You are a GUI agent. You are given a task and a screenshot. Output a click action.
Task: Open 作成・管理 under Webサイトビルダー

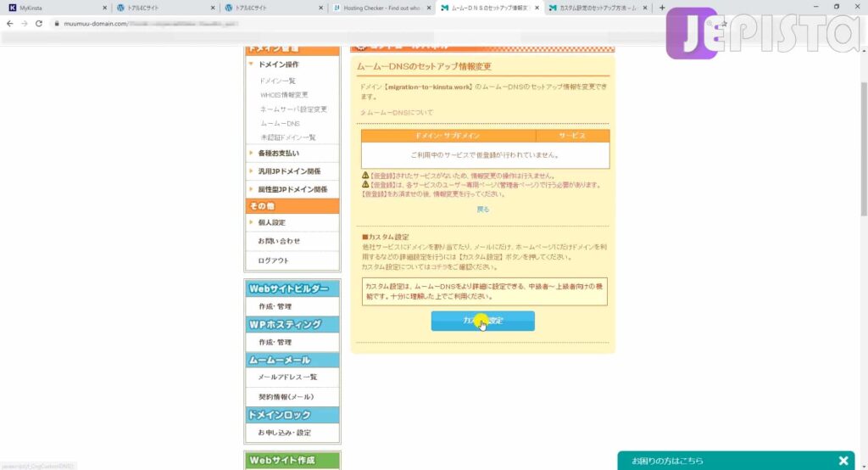[x=275, y=306]
